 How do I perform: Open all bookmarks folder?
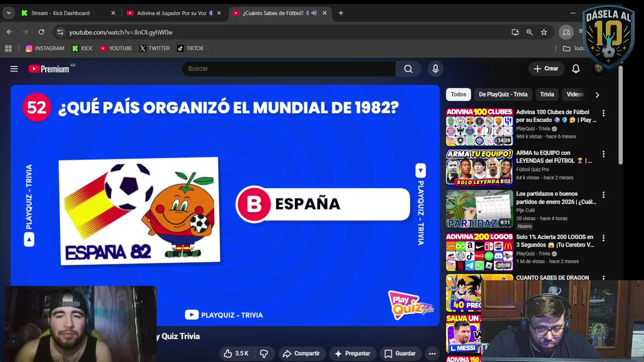point(574,48)
